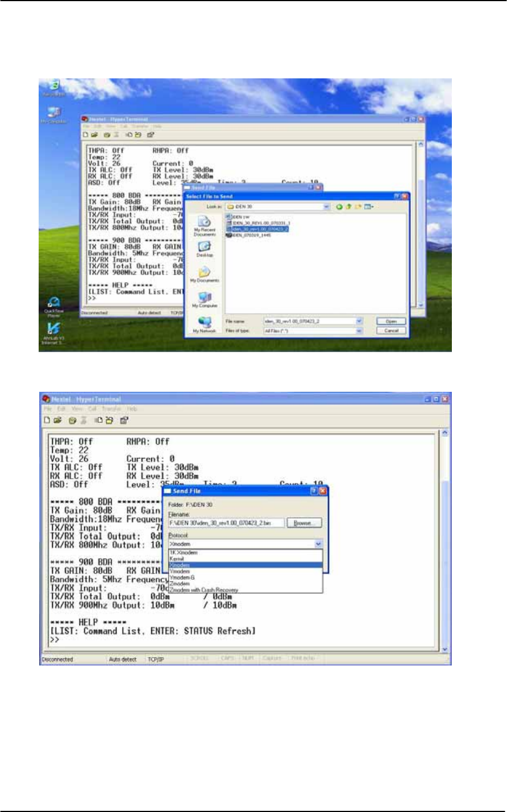Click the Receive icon in the HyperTerminal toolbar with protocol list open
Screen dimensions: 507x812
click(109, 421)
